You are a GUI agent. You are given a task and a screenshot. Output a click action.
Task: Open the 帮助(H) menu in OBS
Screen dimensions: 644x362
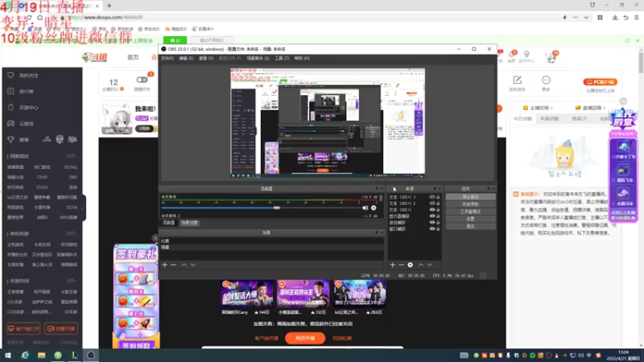302,58
